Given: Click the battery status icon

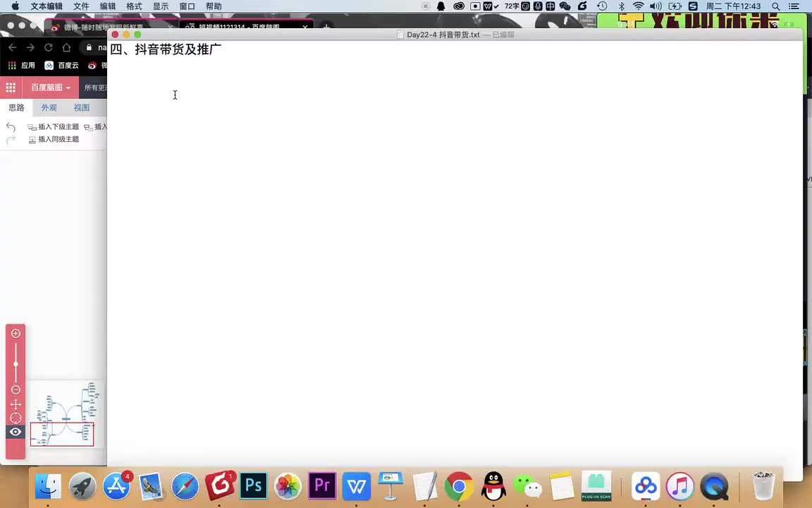Looking at the screenshot, I should [675, 6].
